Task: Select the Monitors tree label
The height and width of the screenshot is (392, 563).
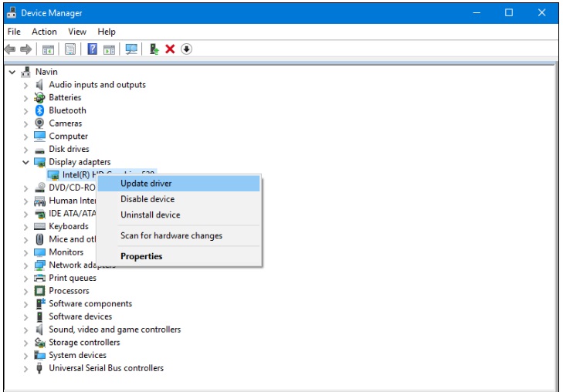Action: (66, 252)
